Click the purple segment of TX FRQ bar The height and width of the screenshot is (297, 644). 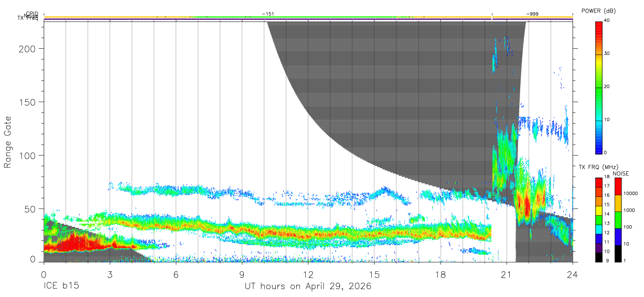tap(599, 248)
